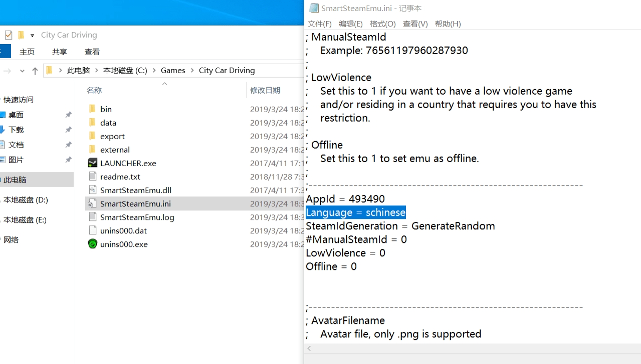Image resolution: width=641 pixels, height=364 pixels.
Task: Click the Notepad icon in title bar
Action: (x=314, y=8)
